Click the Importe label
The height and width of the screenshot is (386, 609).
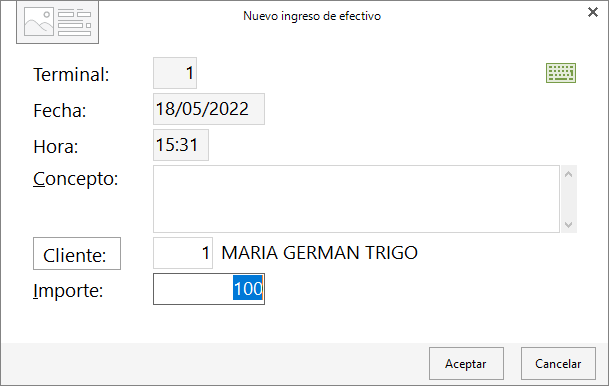[x=68, y=290]
